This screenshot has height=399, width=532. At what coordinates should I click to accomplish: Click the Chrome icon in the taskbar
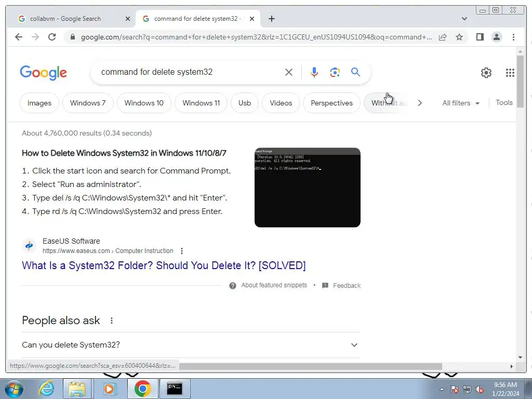coord(142,389)
